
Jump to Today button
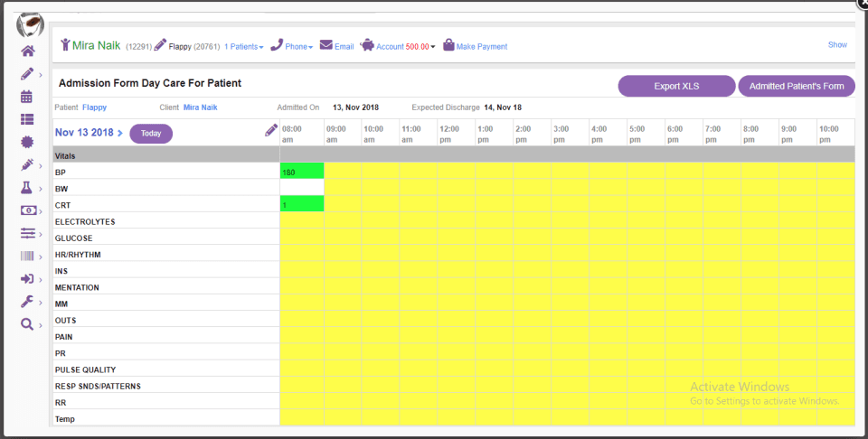click(x=151, y=134)
